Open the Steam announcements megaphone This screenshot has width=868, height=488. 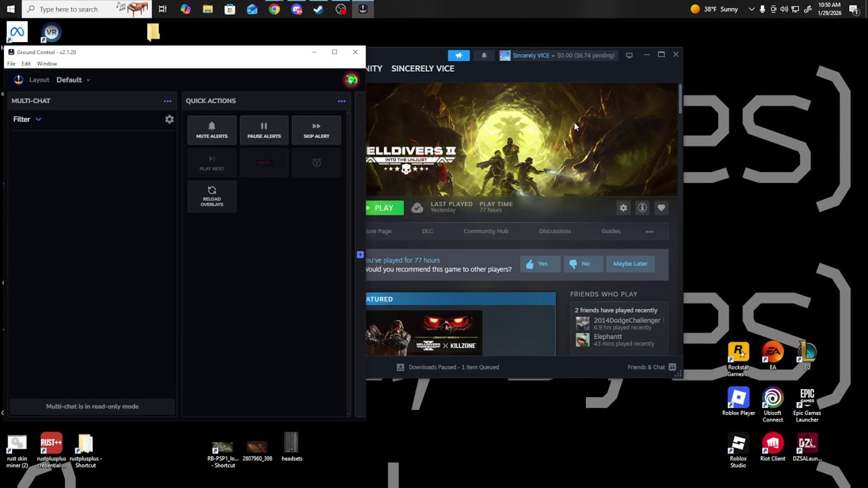point(458,55)
